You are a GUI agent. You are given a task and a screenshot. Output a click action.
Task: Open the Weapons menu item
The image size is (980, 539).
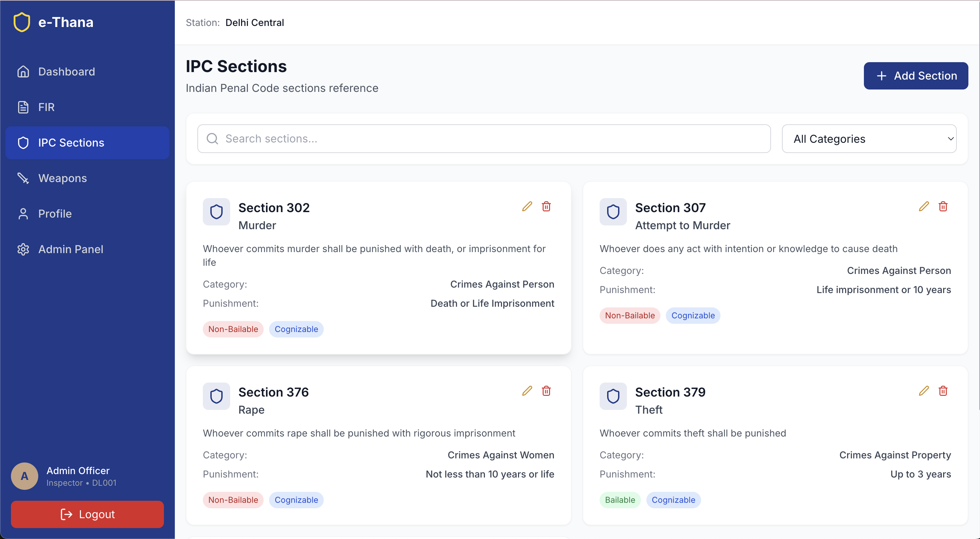coord(62,178)
